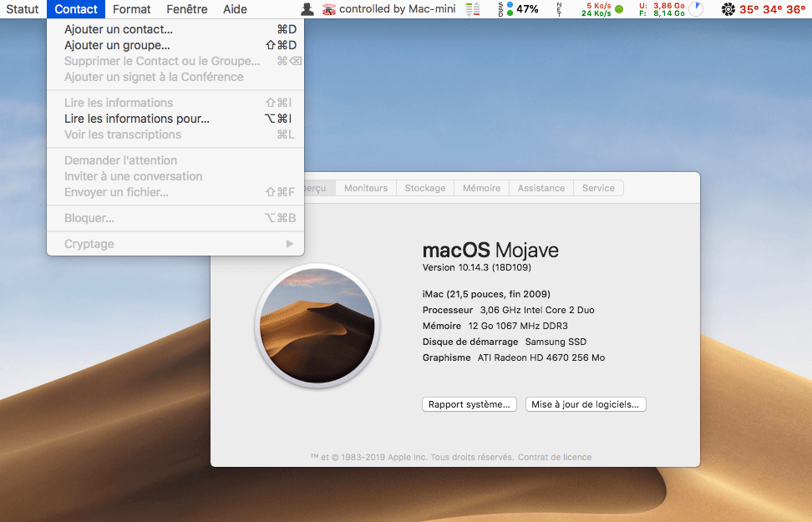Click iMac (21,5 pouces, fin 2009) text
This screenshot has height=522, width=812.
pyautogui.click(x=486, y=294)
